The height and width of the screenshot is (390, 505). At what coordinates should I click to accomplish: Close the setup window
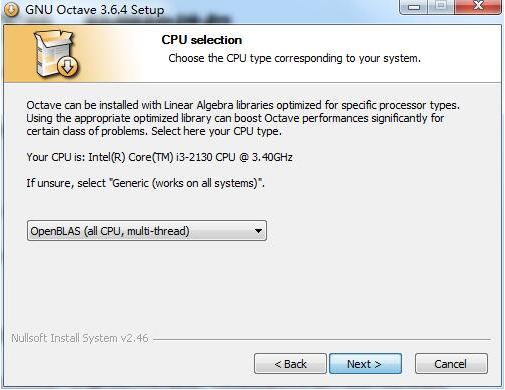coord(478,6)
